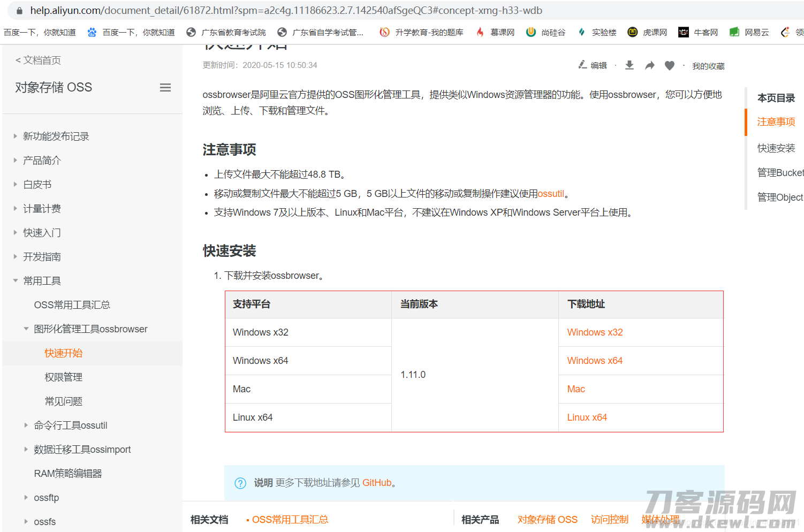Go back to 文档首页
This screenshot has width=804, height=532.
38,60
